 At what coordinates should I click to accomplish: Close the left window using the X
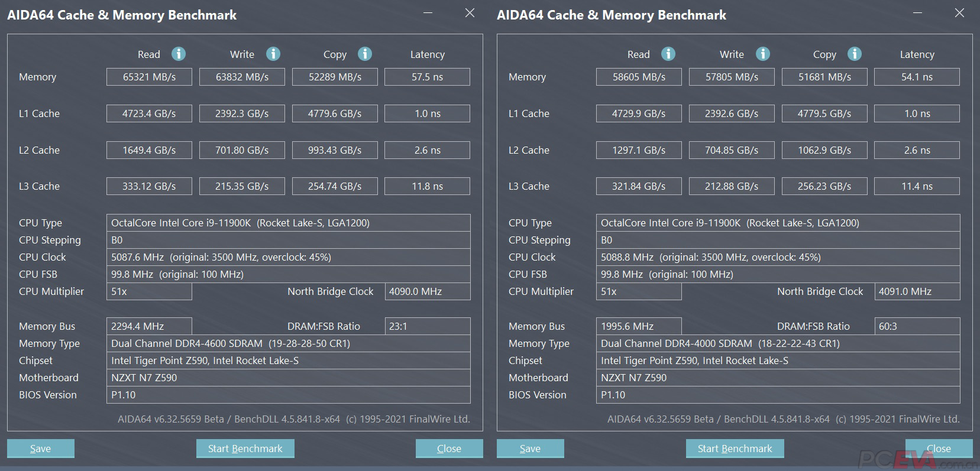(x=470, y=13)
